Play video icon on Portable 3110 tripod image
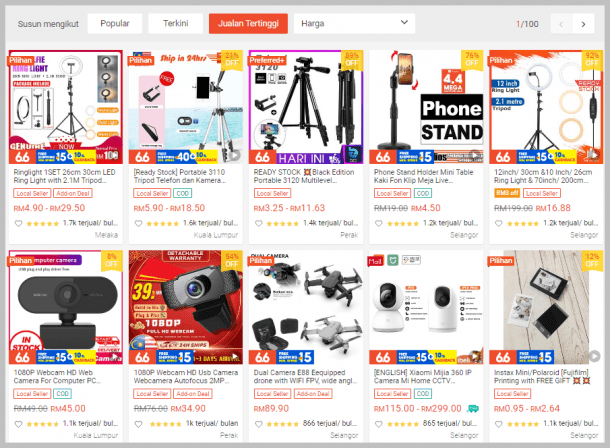 coord(234,156)
